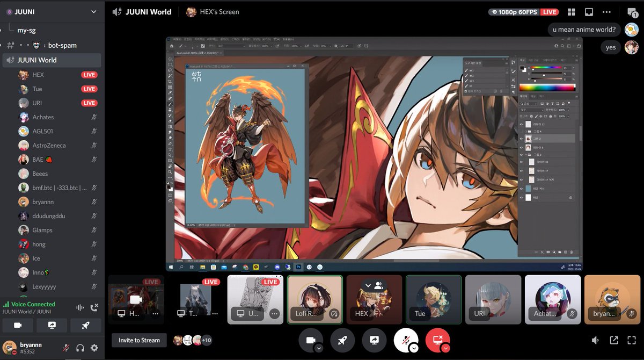Open more options on HEX's stream tile
This screenshot has height=360, width=644.
(156, 314)
